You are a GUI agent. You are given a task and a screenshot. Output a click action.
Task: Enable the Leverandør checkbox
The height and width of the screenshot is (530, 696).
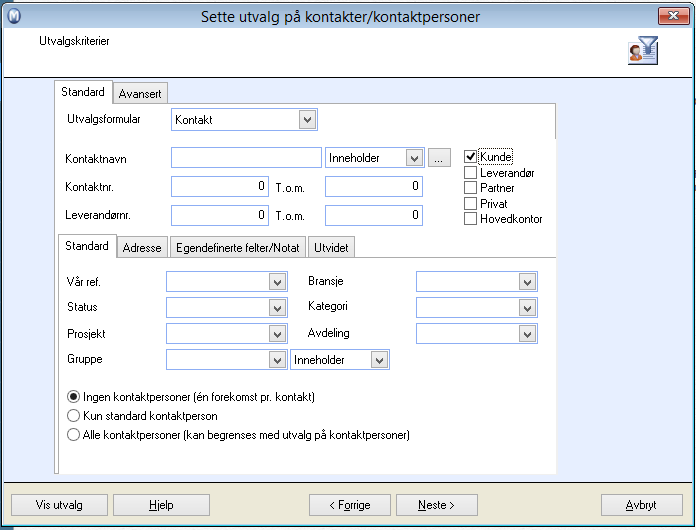(x=471, y=173)
